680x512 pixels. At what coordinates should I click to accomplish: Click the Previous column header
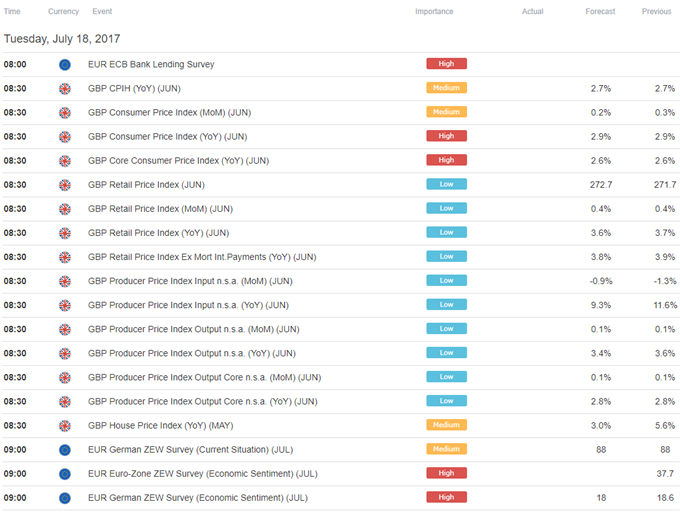[x=656, y=11]
